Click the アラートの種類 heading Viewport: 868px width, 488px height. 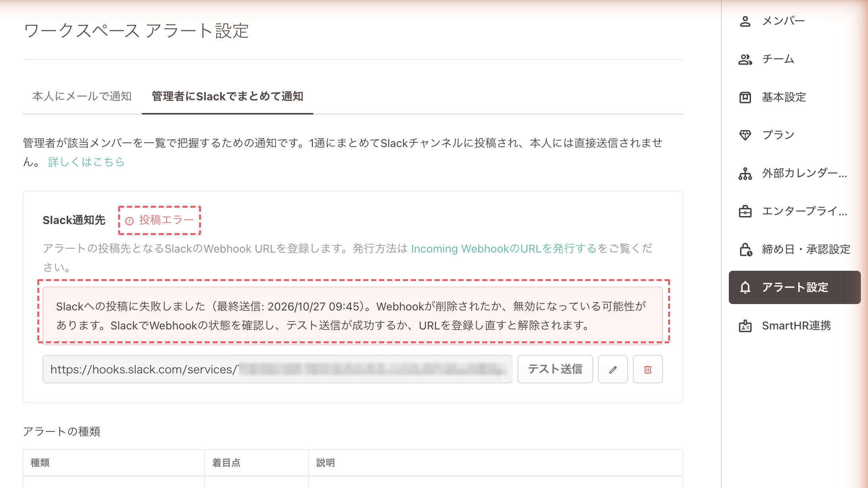[61, 431]
